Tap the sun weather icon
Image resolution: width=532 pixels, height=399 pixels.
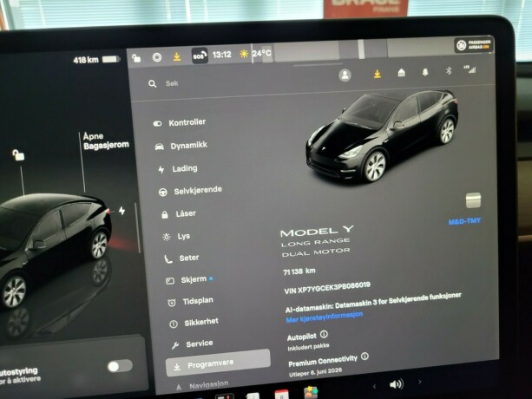(x=244, y=54)
